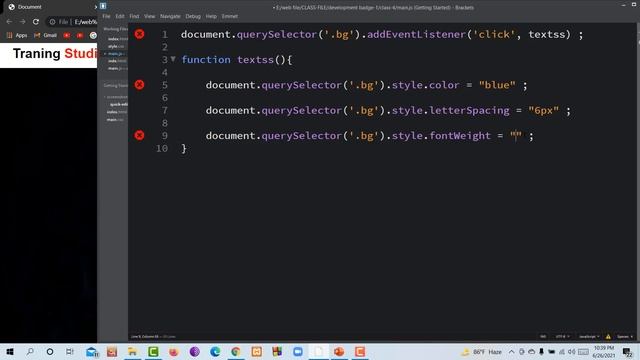Toggle the INS insert mode indicator

[x=543, y=337]
